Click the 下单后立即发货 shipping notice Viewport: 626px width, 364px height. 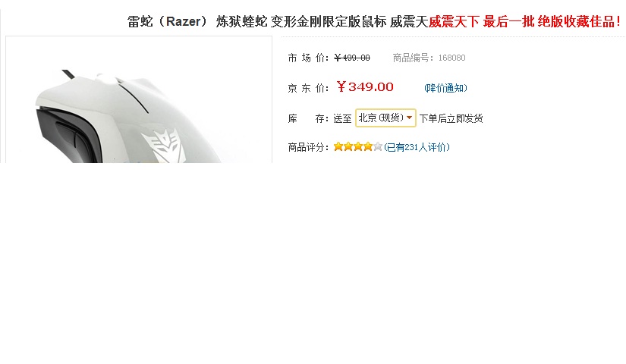click(x=451, y=118)
